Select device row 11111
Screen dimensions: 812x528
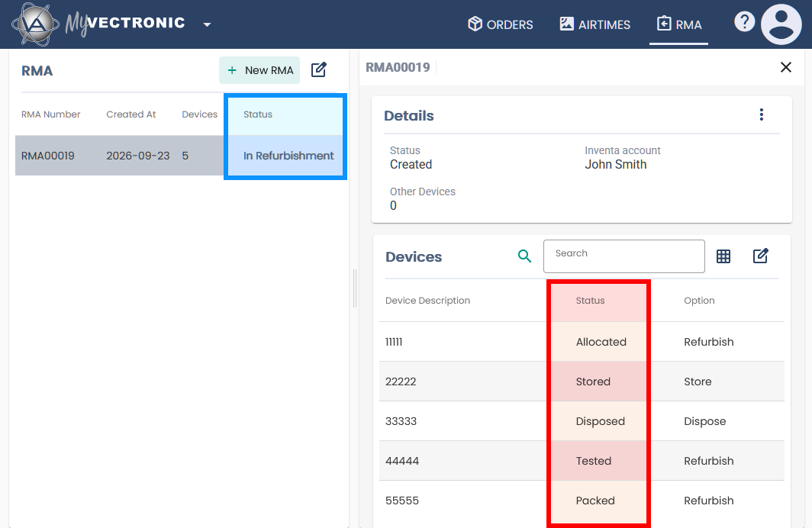[582, 342]
